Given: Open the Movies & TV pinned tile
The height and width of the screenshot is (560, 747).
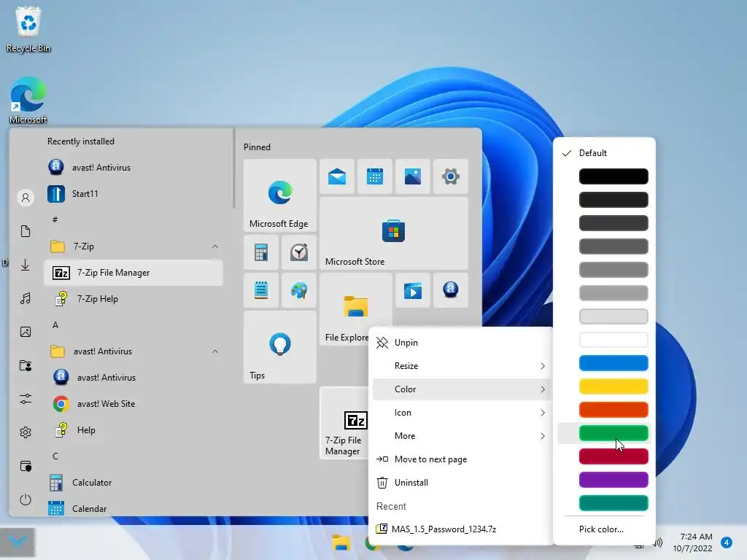Looking at the screenshot, I should coord(413,290).
